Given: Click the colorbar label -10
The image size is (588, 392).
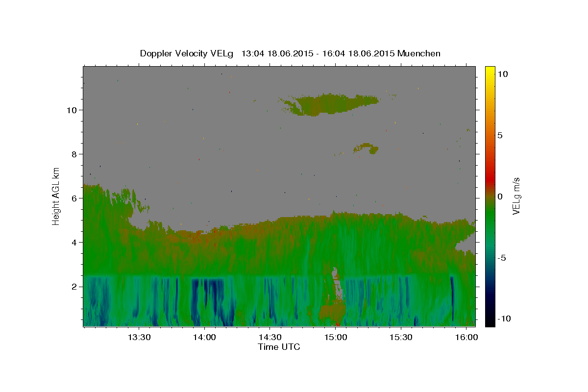Looking at the screenshot, I should [x=504, y=319].
